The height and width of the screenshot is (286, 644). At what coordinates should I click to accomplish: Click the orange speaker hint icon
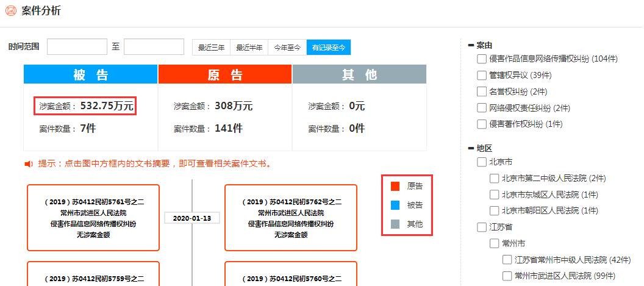pyautogui.click(x=28, y=165)
